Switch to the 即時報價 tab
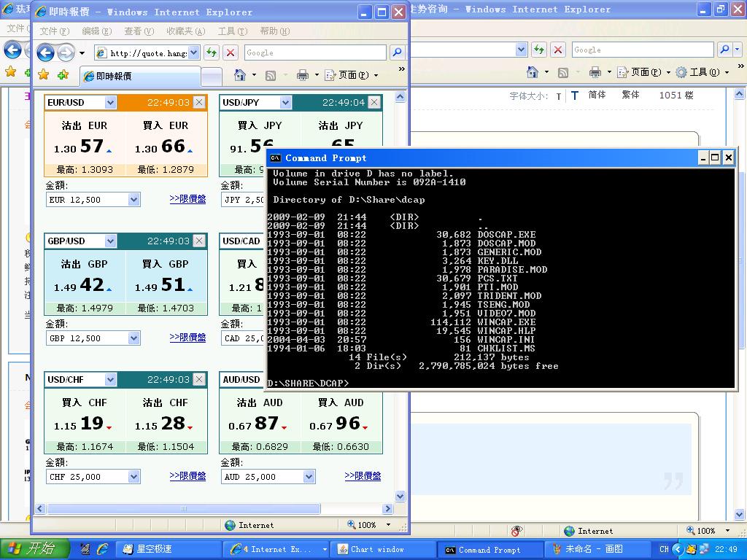The width and height of the screenshot is (747, 560). (x=139, y=76)
